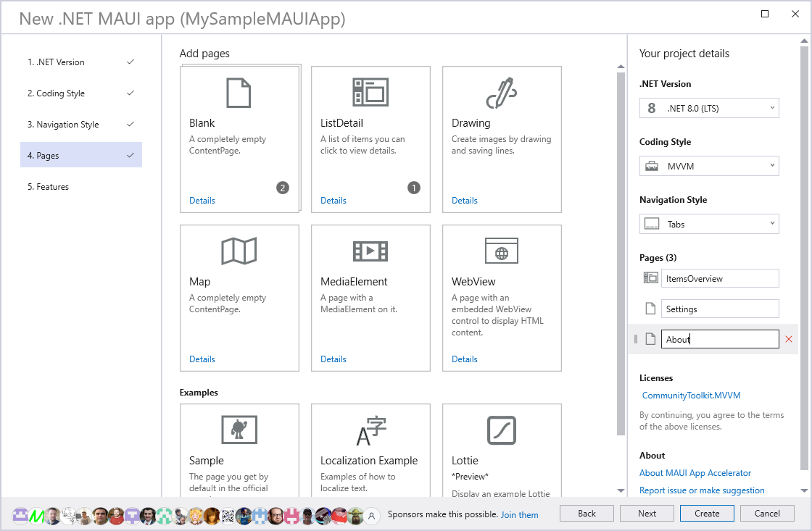This screenshot has height=531, width=812.
Task: Choose the MediaElement film icon
Action: [x=370, y=251]
